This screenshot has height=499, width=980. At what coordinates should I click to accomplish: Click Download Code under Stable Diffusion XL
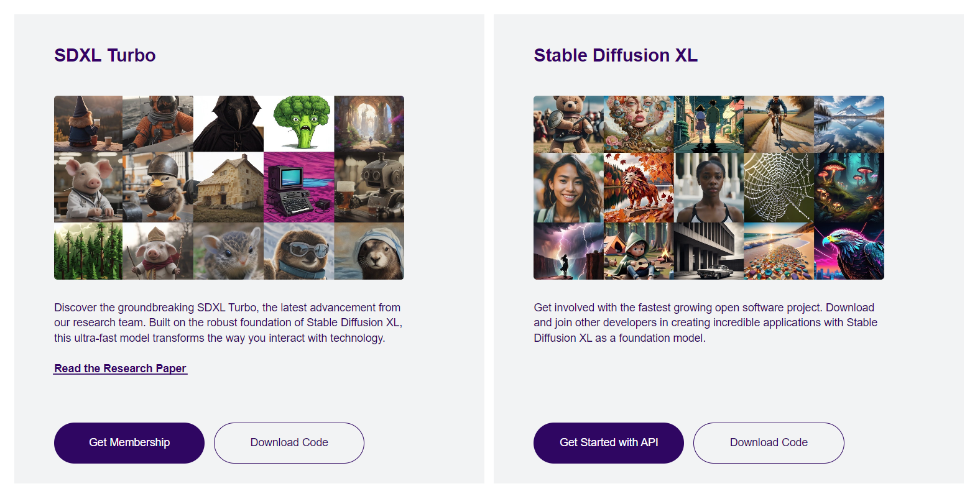[x=769, y=442]
